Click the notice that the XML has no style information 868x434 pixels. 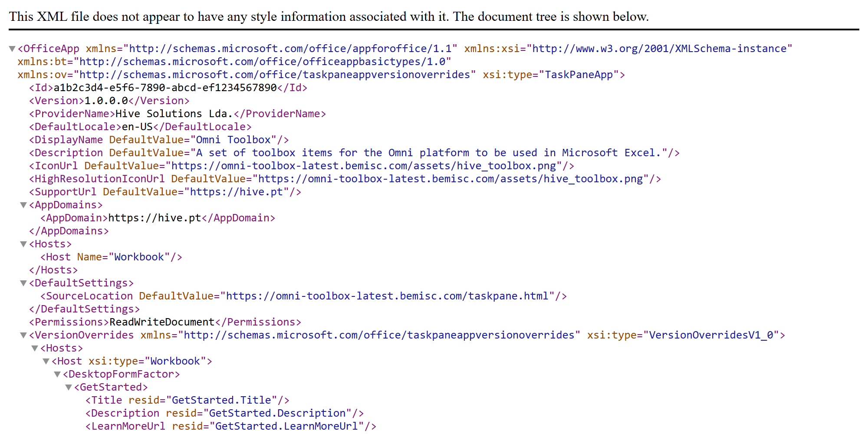pyautogui.click(x=329, y=16)
